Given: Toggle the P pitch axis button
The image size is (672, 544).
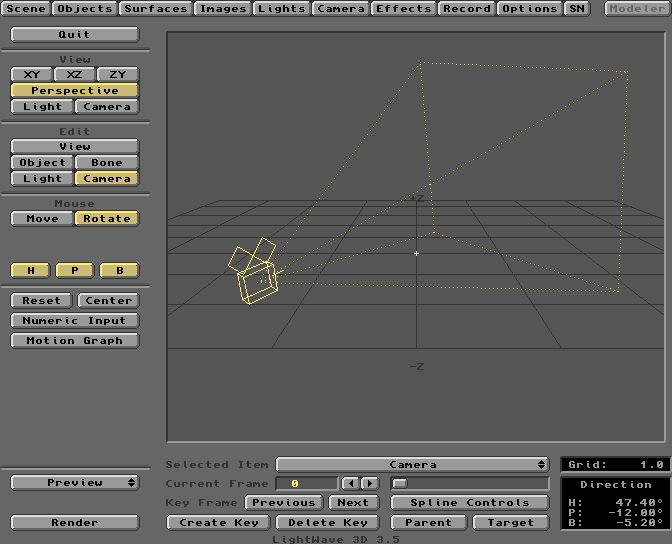Looking at the screenshot, I should point(75,270).
